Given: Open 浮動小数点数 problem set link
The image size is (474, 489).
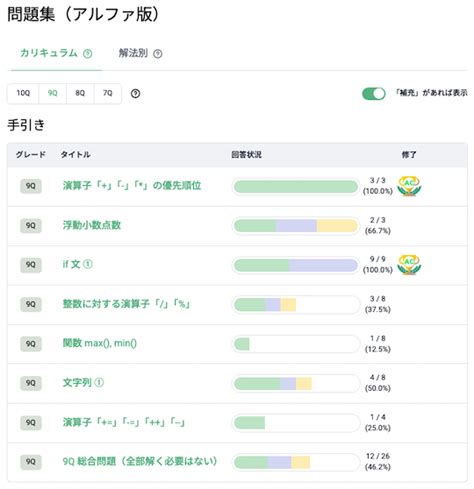Looking at the screenshot, I should click(x=92, y=225).
